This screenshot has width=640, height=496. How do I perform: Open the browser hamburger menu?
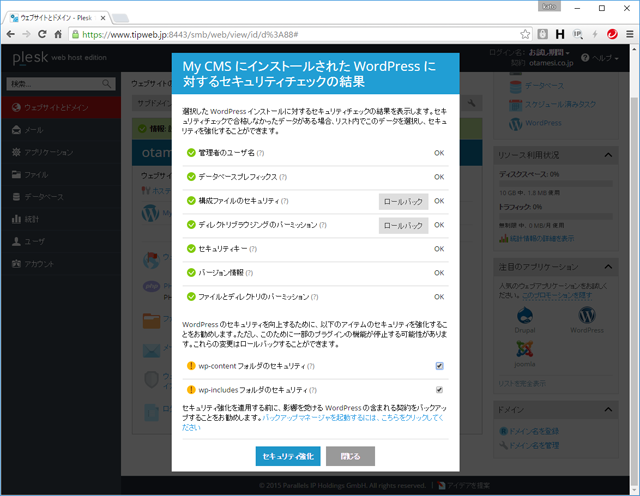(x=630, y=34)
